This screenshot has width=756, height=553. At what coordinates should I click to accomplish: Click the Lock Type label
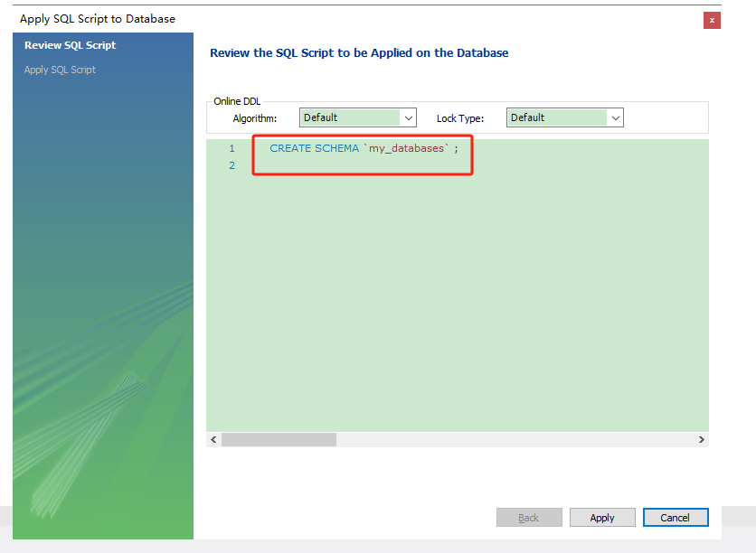coord(460,118)
